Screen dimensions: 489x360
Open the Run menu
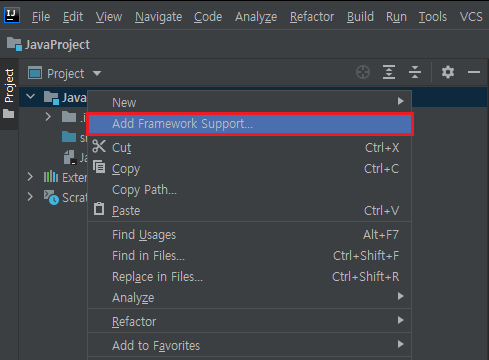point(396,17)
